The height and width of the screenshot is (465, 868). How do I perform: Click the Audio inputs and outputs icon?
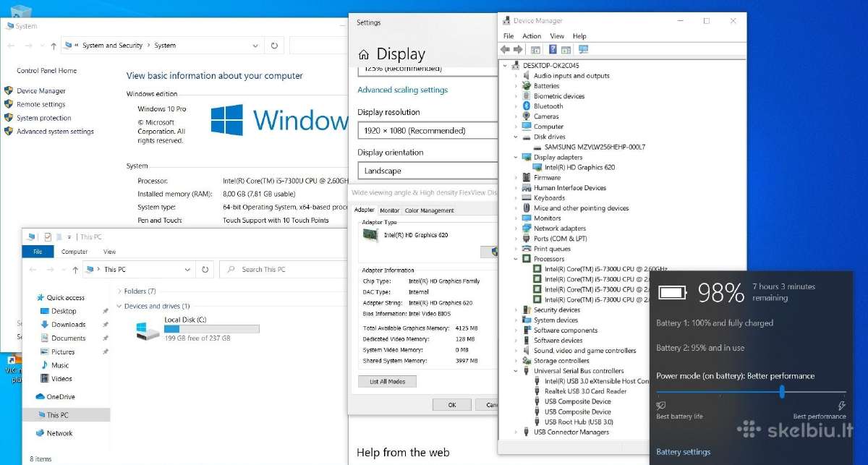tap(527, 76)
